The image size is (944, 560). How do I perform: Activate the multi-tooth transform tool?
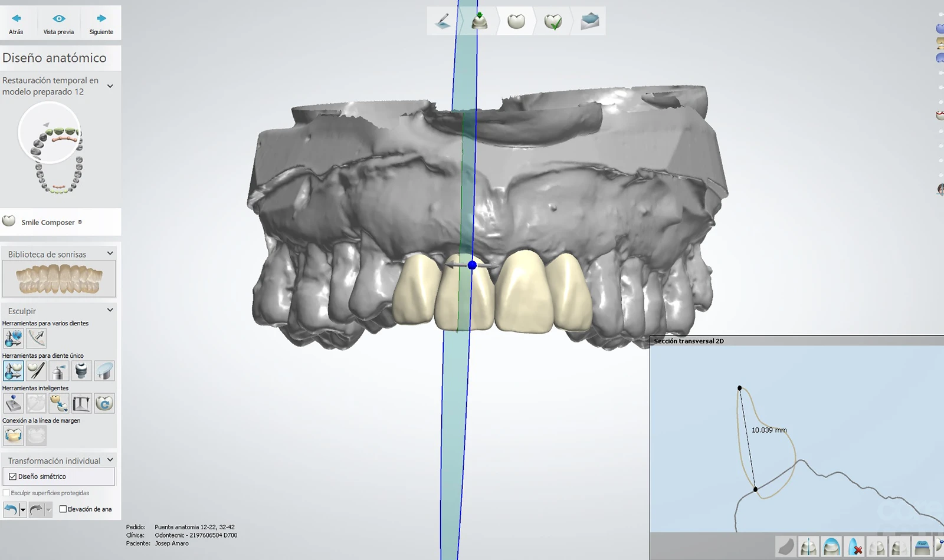click(x=13, y=338)
